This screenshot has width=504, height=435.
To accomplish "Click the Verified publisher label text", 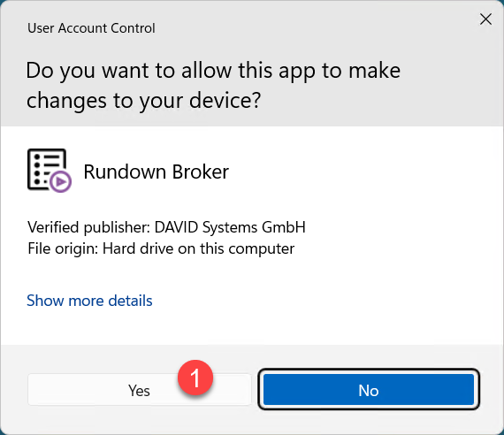I will [89, 227].
